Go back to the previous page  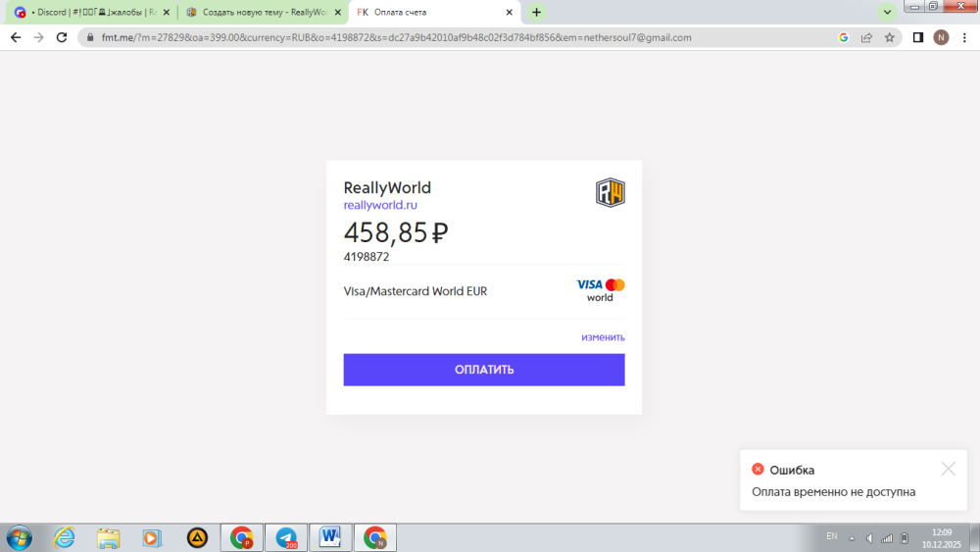pos(16,37)
